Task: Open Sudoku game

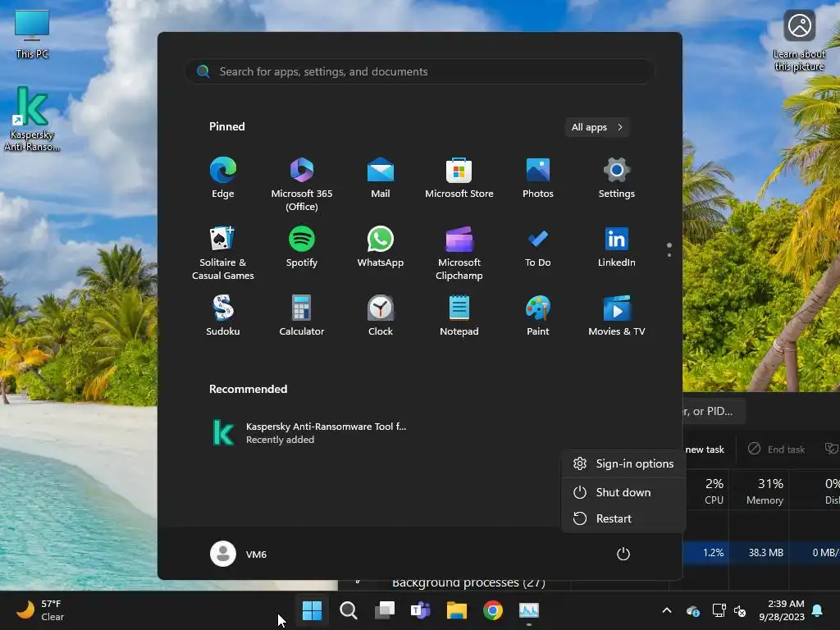Action: [223, 316]
